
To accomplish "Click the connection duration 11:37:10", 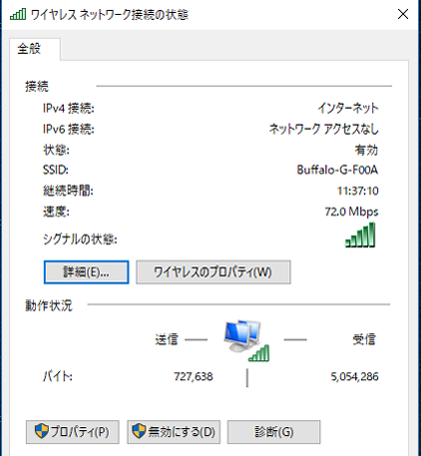I will pos(358,191).
